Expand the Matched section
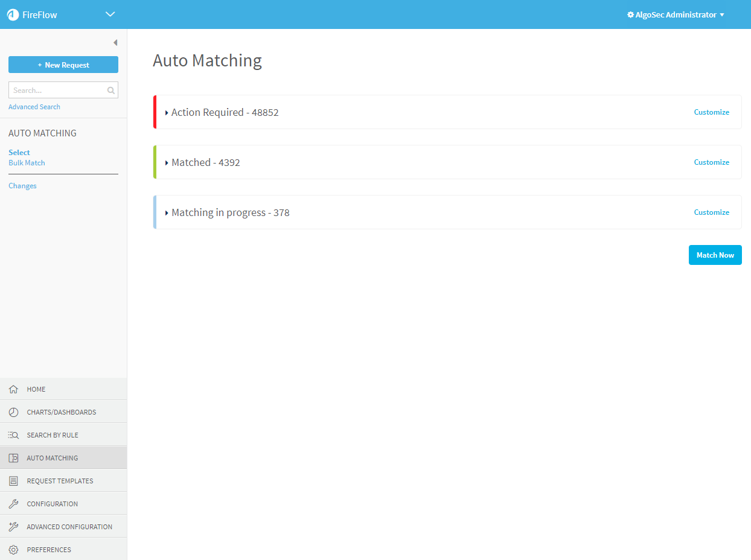This screenshot has height=560, width=751. [x=167, y=163]
